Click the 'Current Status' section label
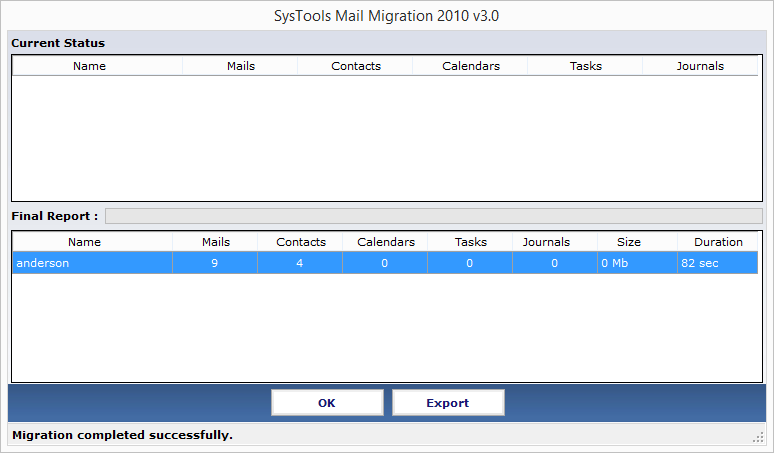Viewport: 774px width, 453px height. point(58,43)
